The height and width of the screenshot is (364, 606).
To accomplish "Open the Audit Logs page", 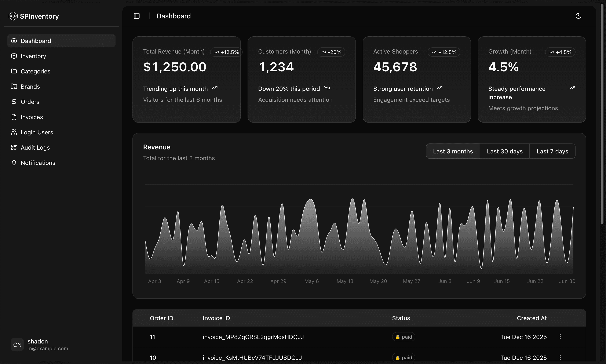I will click(35, 148).
